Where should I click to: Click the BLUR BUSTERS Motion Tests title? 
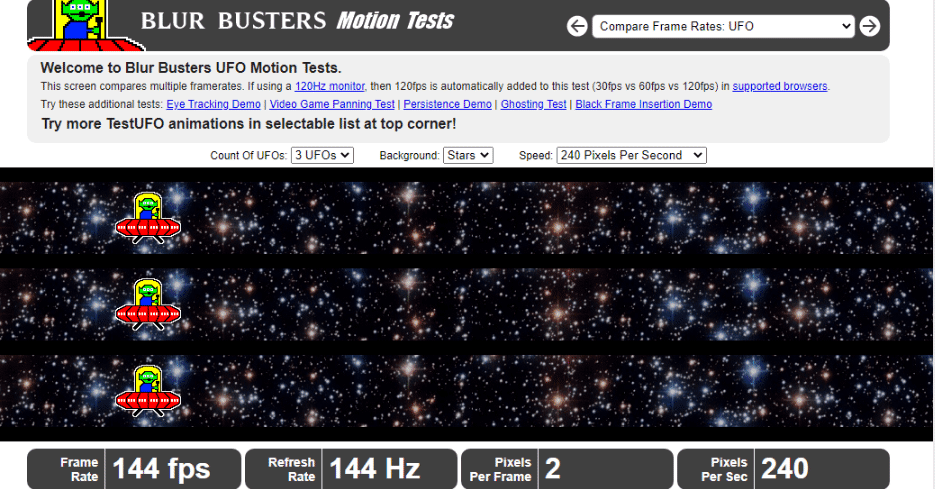[297, 21]
